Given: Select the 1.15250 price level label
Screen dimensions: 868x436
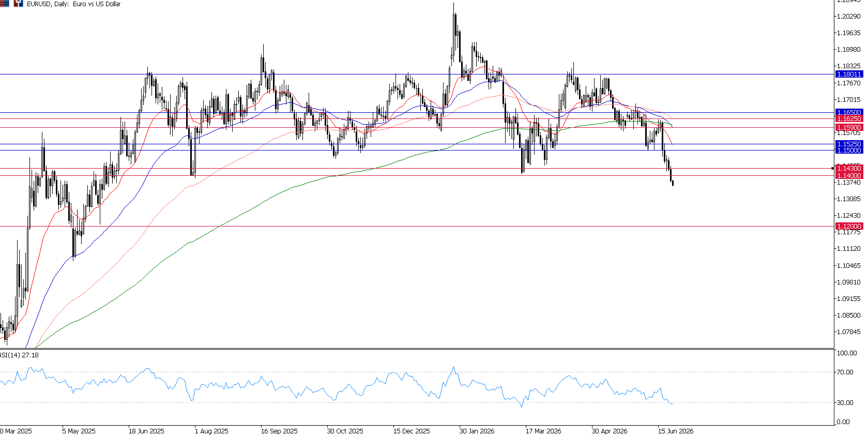Looking at the screenshot, I should 849,144.
